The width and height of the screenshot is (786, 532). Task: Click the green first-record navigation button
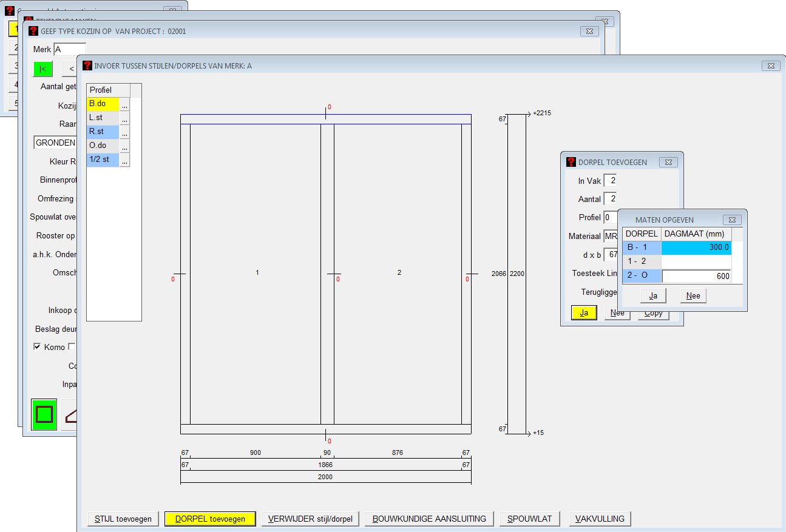pos(43,69)
